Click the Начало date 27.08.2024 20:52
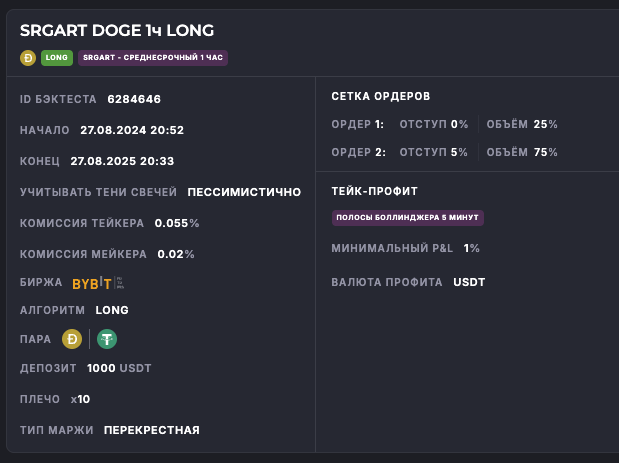This screenshot has width=619, height=463. coord(132,130)
